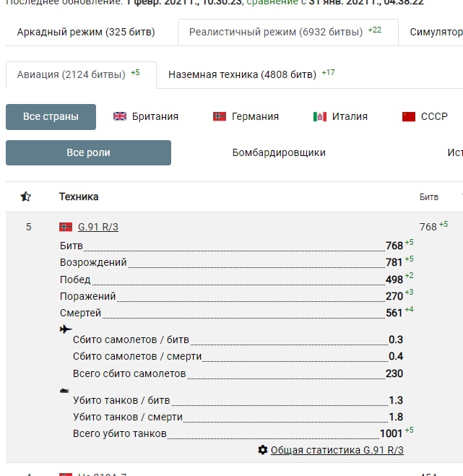Click Сбито самолетов / смерти value 0.4
This screenshot has height=476, width=463.
pos(396,356)
